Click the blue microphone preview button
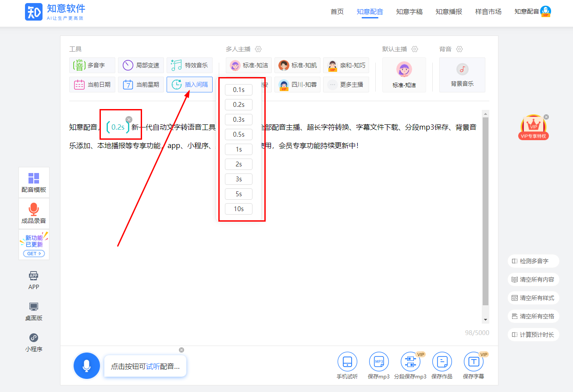This screenshot has height=392, width=573. click(x=87, y=366)
